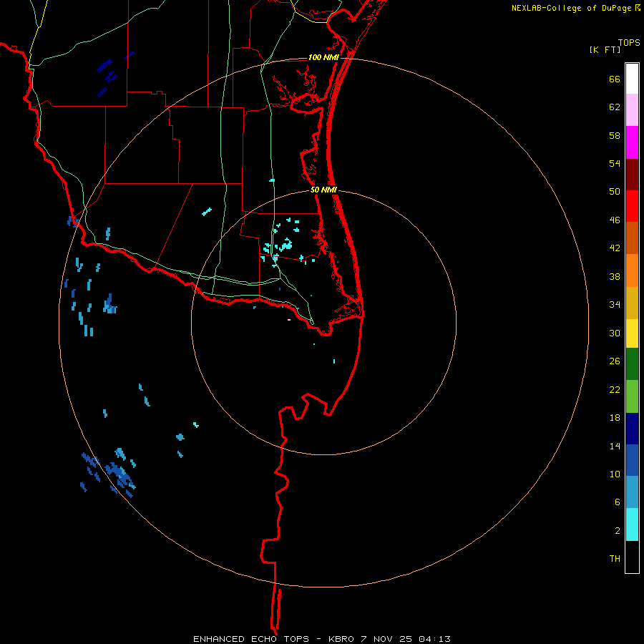The width and height of the screenshot is (644, 644).
Task: Click the "04:13" timestamp in caption
Action: tap(434, 639)
